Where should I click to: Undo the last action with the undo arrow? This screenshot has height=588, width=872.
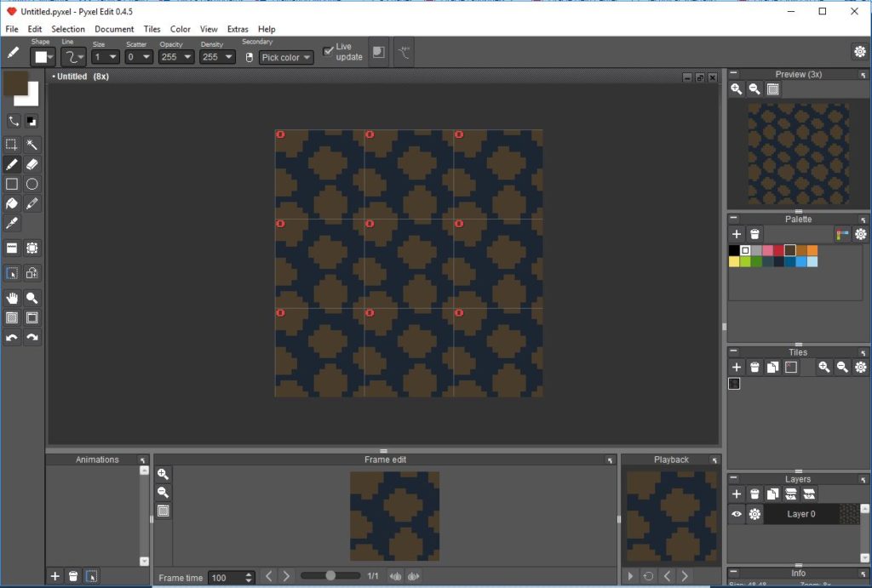[12, 337]
